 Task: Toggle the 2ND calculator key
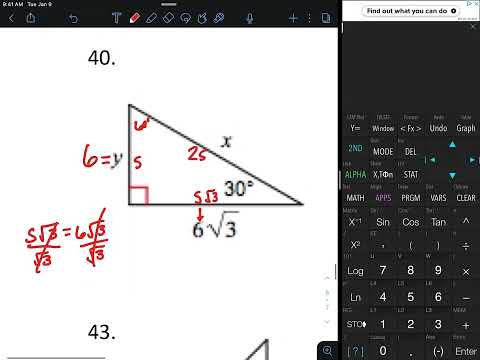[x=355, y=148]
